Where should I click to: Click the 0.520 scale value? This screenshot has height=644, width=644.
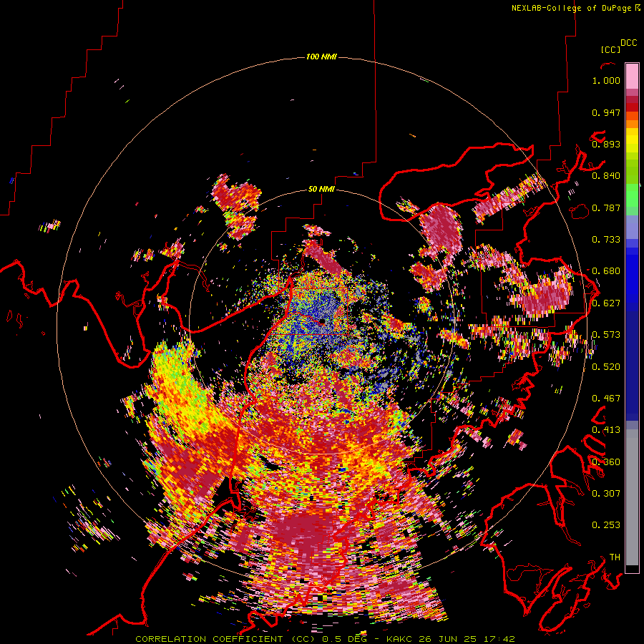pyautogui.click(x=606, y=366)
